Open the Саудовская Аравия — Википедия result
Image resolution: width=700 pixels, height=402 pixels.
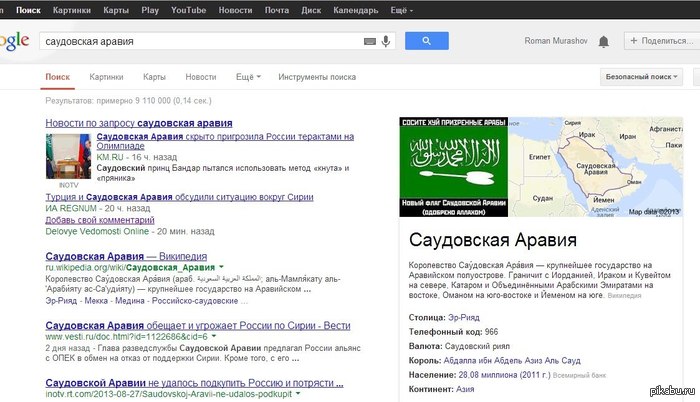coord(126,256)
